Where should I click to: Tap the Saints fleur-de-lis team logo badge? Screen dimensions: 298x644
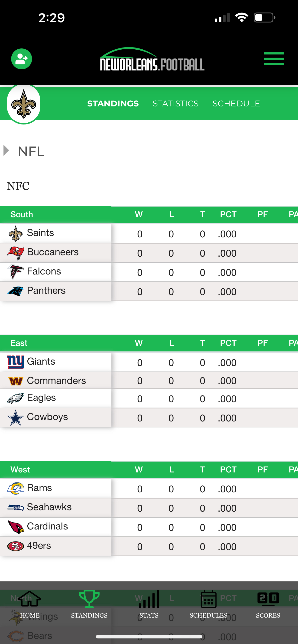[24, 104]
